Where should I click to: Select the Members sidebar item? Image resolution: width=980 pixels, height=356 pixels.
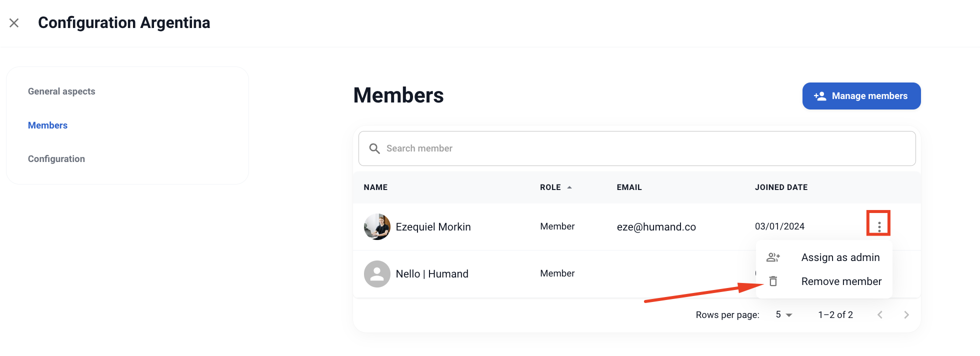coord(47,125)
